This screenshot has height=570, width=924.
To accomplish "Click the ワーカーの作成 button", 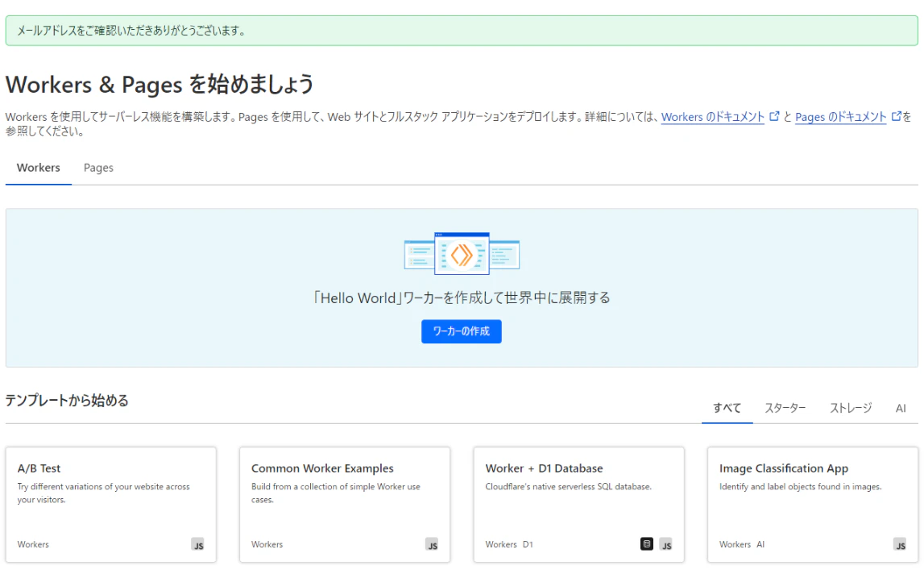I will pos(462,331).
